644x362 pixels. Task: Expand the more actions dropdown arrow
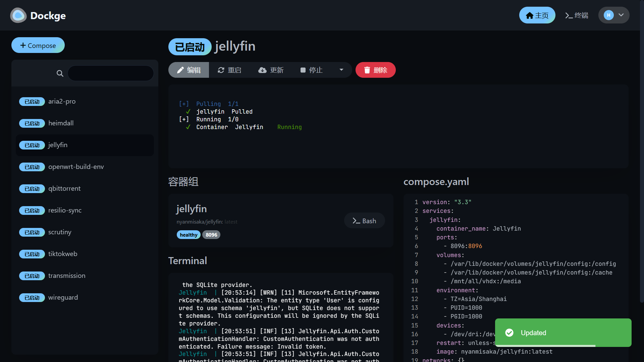(x=341, y=70)
